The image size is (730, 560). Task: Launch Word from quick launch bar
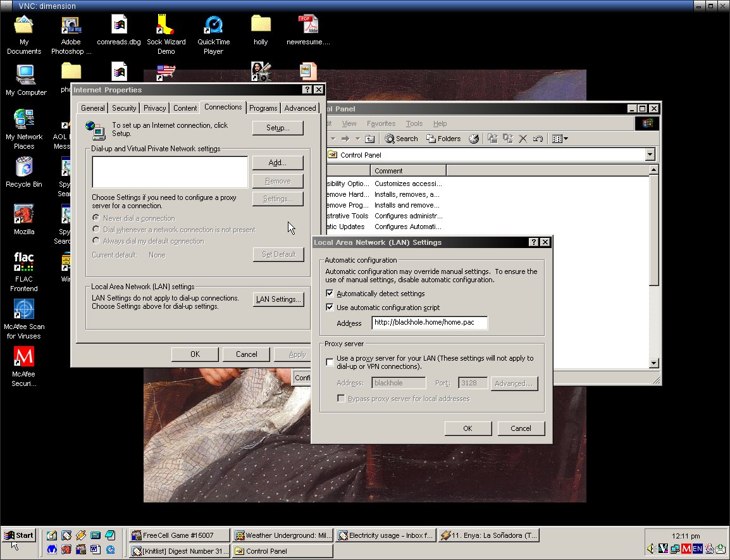(x=95, y=549)
